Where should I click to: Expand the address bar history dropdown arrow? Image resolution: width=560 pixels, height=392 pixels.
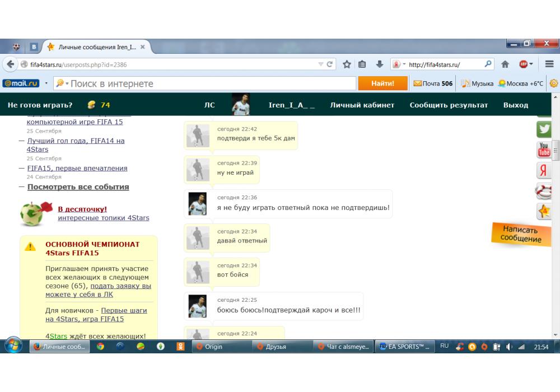point(320,64)
